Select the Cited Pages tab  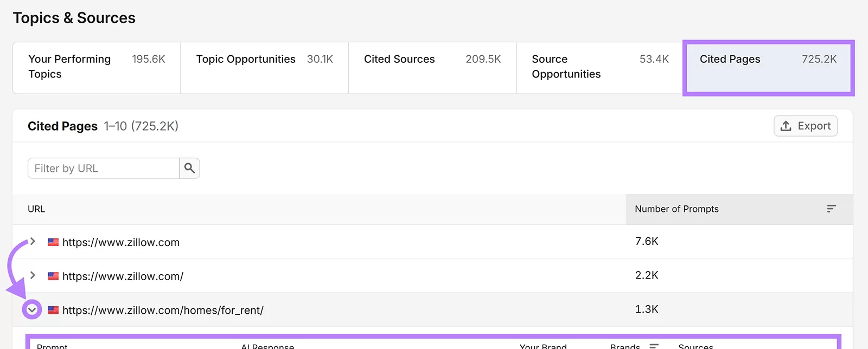[x=768, y=68]
